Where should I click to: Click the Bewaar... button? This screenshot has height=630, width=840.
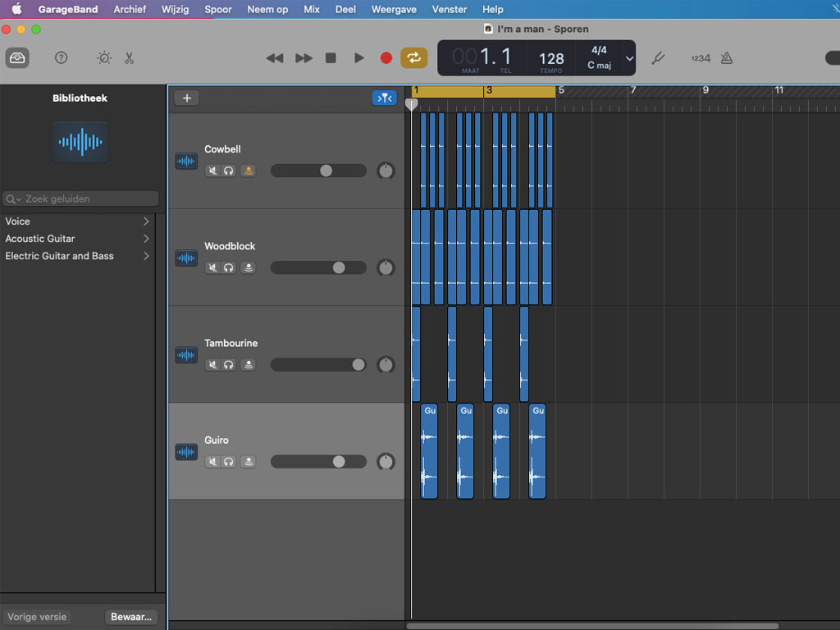130,617
